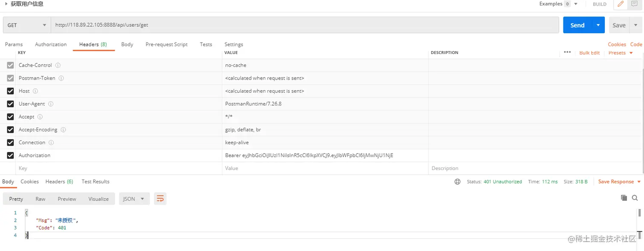Click the info icon next to Cache-Control
The image size is (644, 251).
(58, 65)
